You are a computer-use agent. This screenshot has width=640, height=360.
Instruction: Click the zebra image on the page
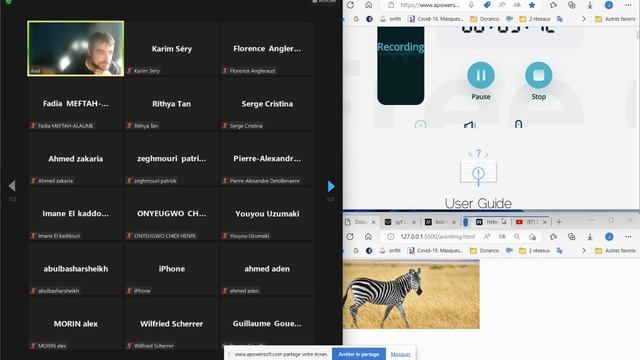coord(411,295)
